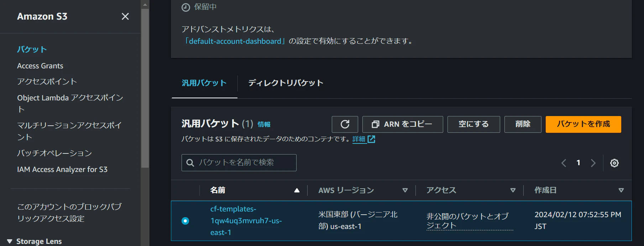The height and width of the screenshot is (246, 644).
Task: Click the magnifier icon in bucket search
Action: pos(190,163)
